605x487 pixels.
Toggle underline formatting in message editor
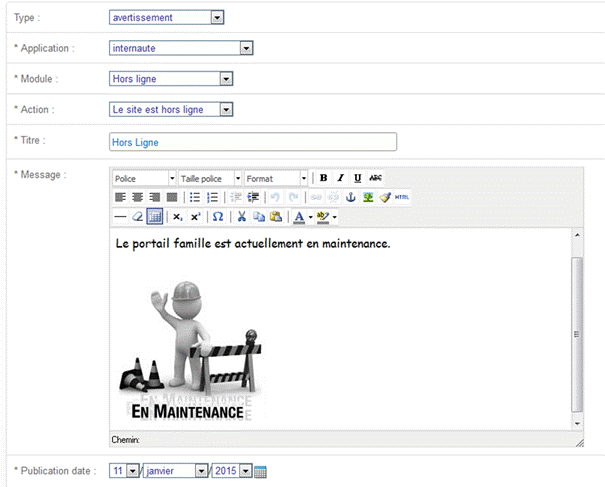coord(357,178)
